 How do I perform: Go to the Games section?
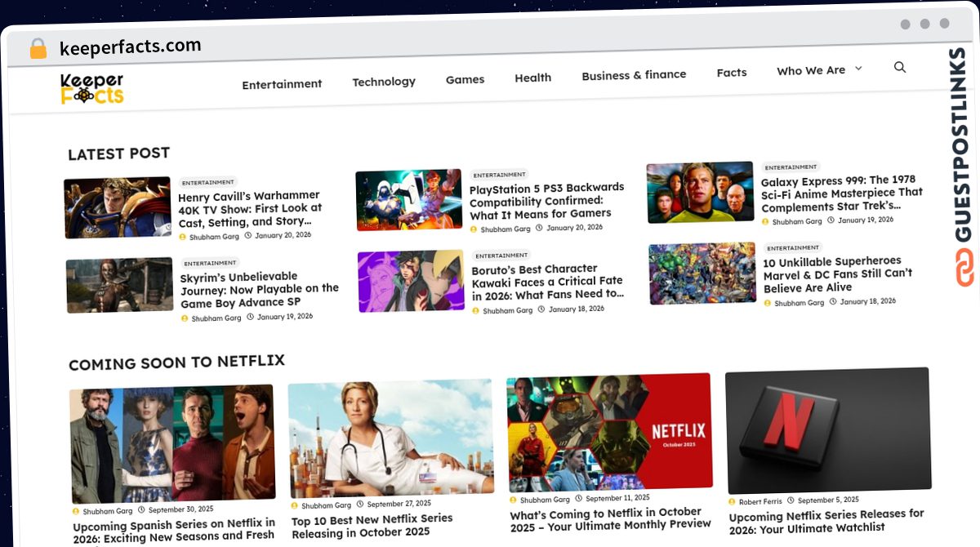coord(465,79)
